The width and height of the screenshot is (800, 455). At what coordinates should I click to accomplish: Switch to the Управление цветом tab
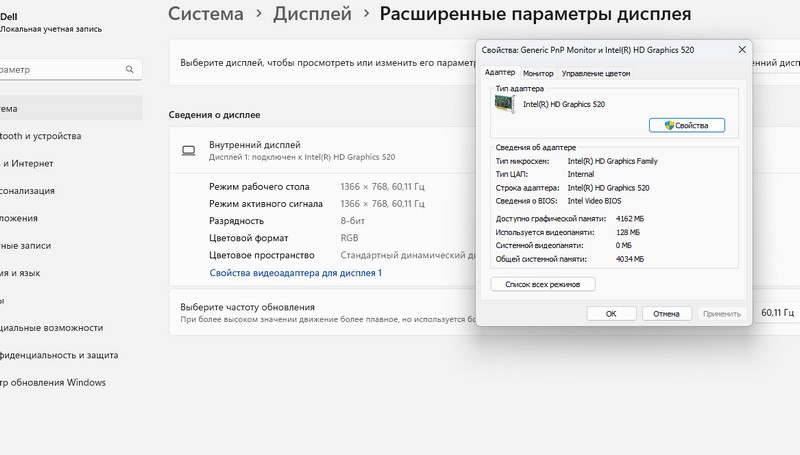(x=595, y=73)
